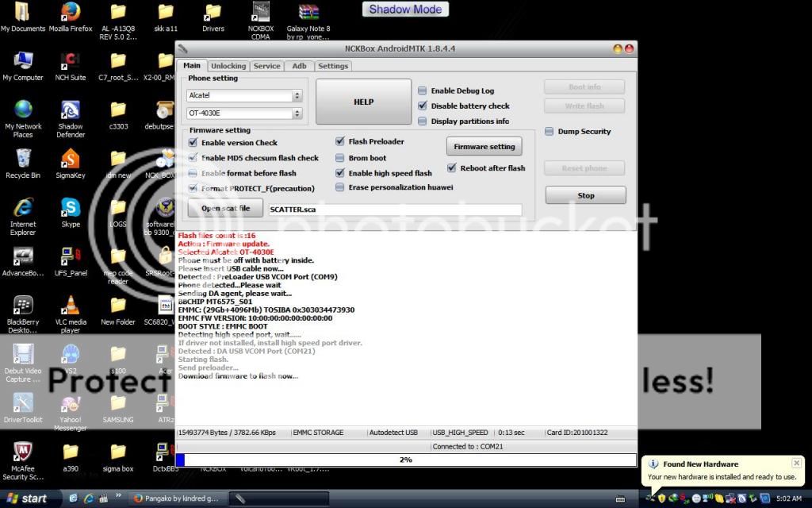Switch to the Adb tab
This screenshot has height=508, width=812.
[299, 66]
